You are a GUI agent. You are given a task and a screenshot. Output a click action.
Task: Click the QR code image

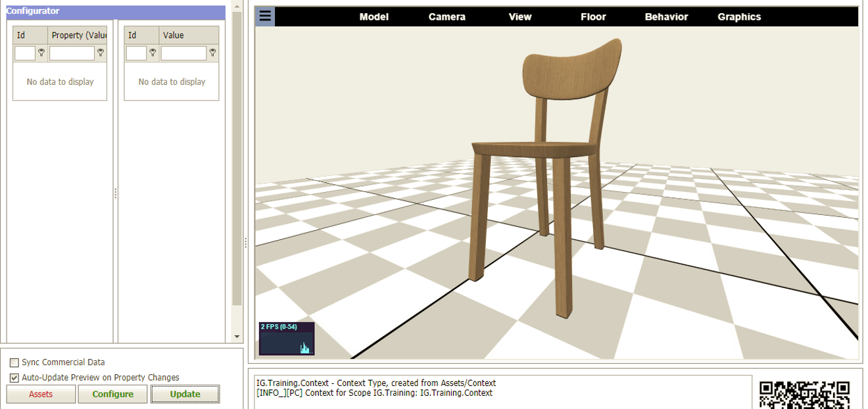[804, 395]
